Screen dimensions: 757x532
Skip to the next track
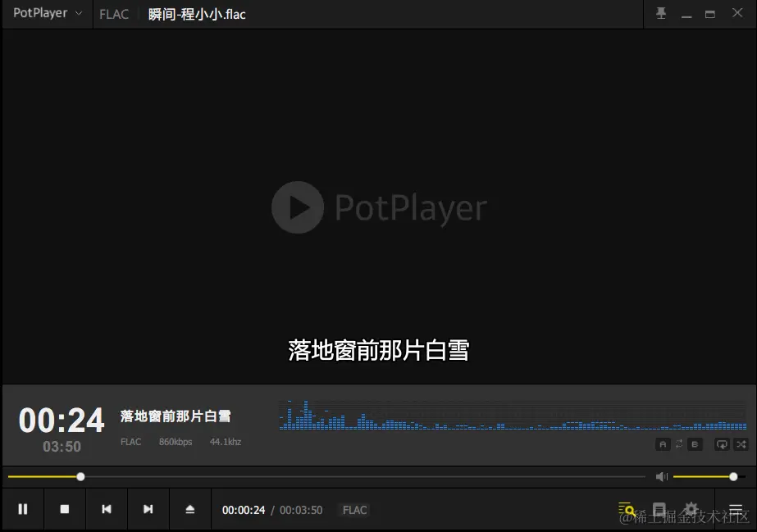point(148,509)
